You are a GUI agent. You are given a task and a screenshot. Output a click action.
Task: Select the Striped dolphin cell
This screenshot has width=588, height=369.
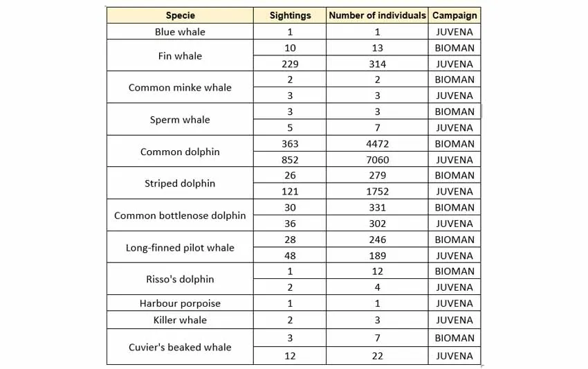pyautogui.click(x=180, y=183)
